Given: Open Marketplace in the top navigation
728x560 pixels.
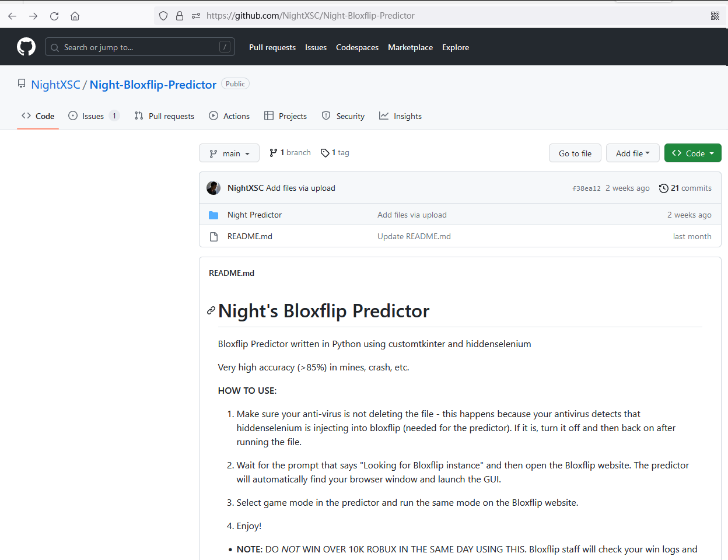Looking at the screenshot, I should 410,47.
